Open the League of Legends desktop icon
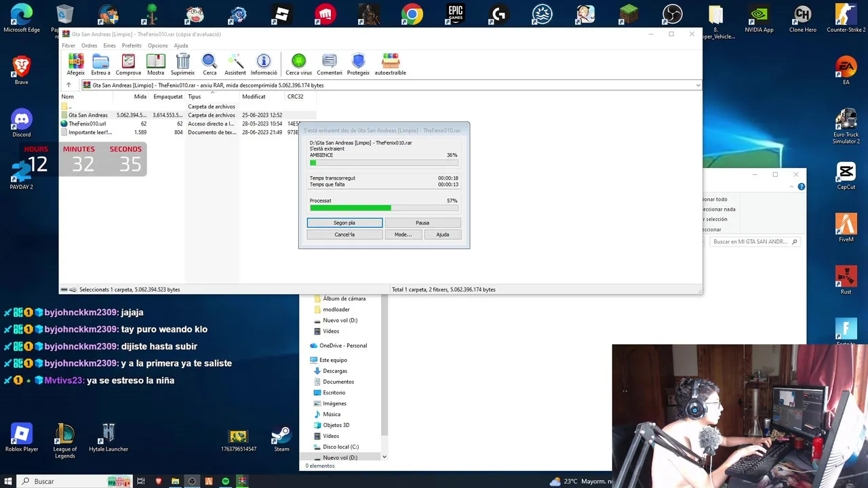 [65, 441]
